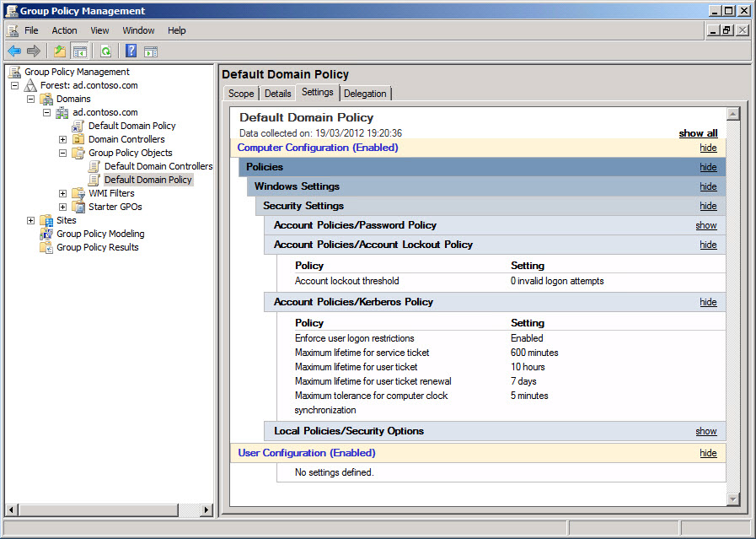Click the Forward navigation arrow
Screen dimensions: 756x539
coord(31,51)
